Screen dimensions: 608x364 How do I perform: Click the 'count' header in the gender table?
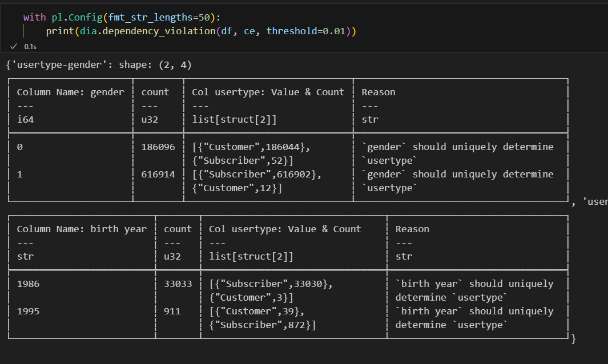coord(155,92)
